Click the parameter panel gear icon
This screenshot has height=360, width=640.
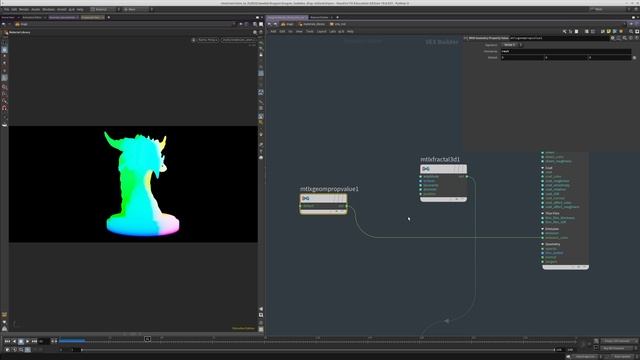click(613, 38)
